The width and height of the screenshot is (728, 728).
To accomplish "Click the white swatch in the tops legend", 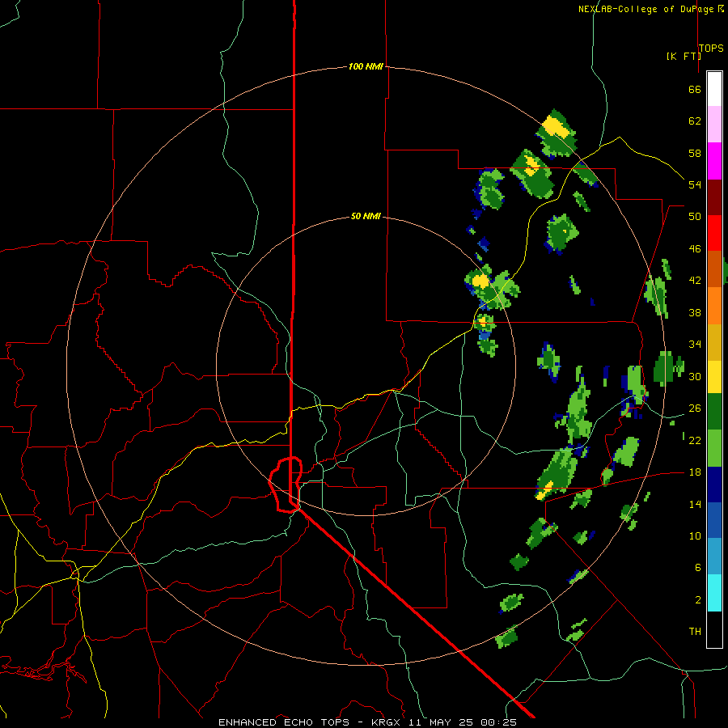I will (714, 89).
